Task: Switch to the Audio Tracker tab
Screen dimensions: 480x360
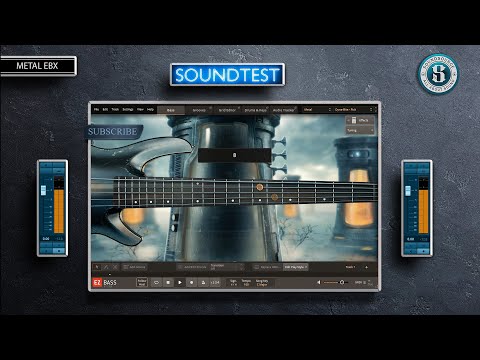Action: tap(284, 110)
